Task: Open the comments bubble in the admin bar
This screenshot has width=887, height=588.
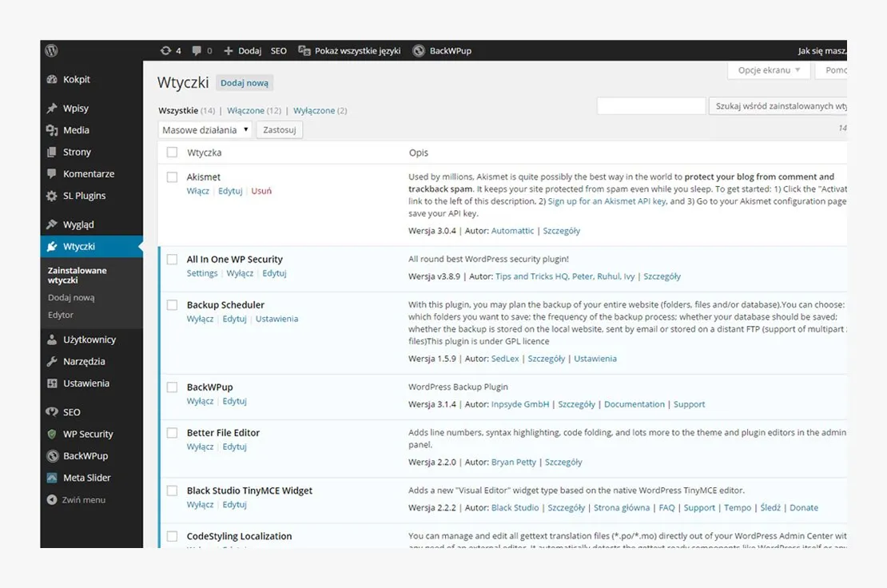Action: pos(199,50)
